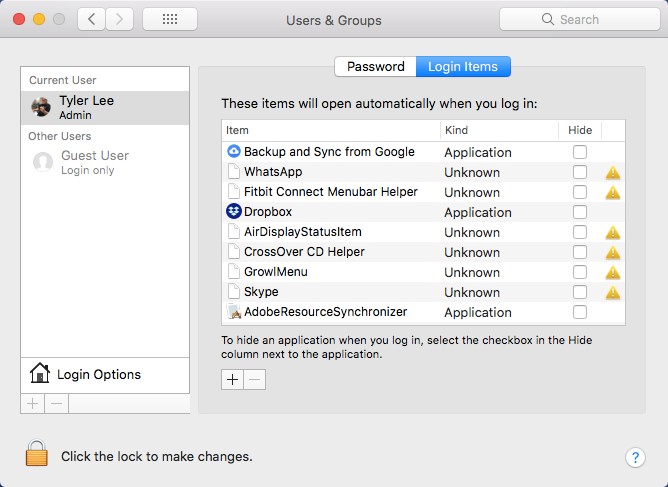
Task: Toggle the Hide checkbox for Dropbox
Action: (580, 212)
